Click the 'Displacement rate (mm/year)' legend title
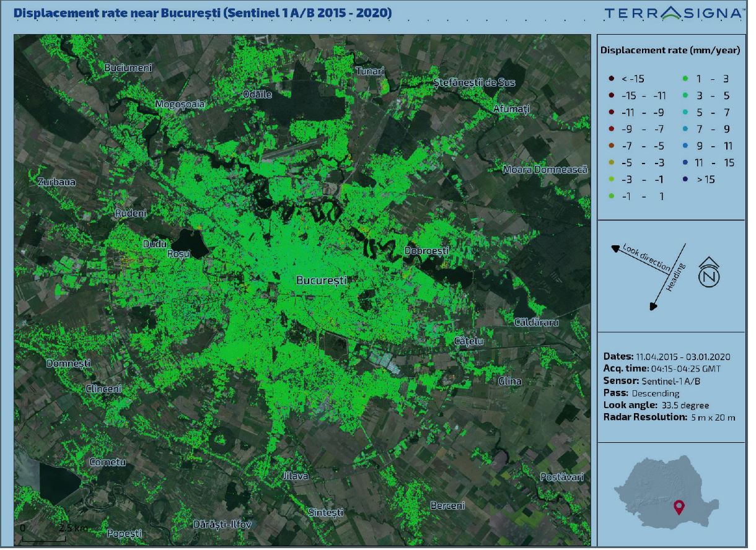Screen dimensions: 756x550 pyautogui.click(x=670, y=51)
